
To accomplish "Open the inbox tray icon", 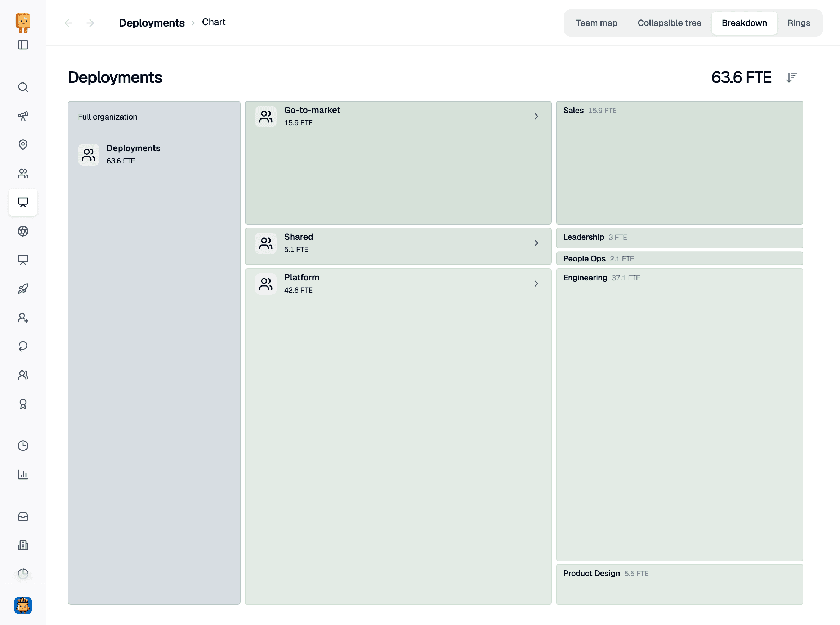I will 23,516.
